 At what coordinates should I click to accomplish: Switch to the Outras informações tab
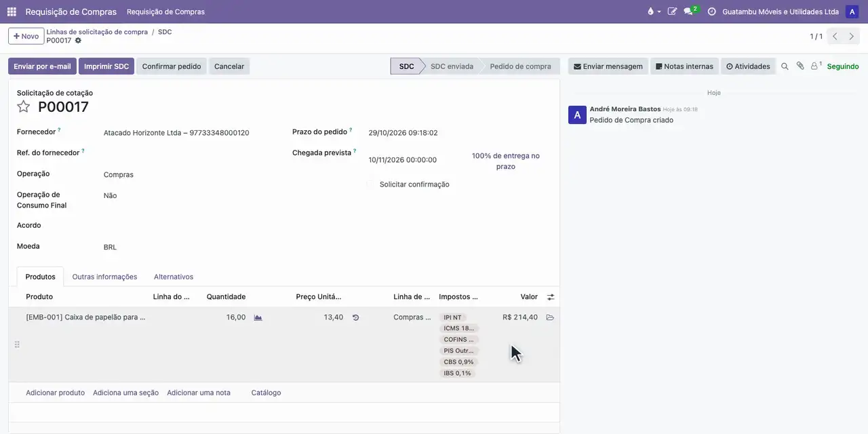(104, 277)
